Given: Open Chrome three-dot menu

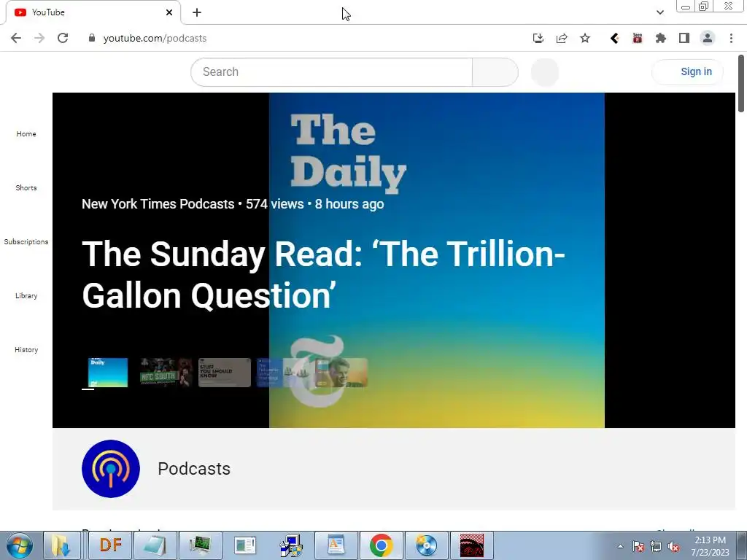Looking at the screenshot, I should point(731,38).
